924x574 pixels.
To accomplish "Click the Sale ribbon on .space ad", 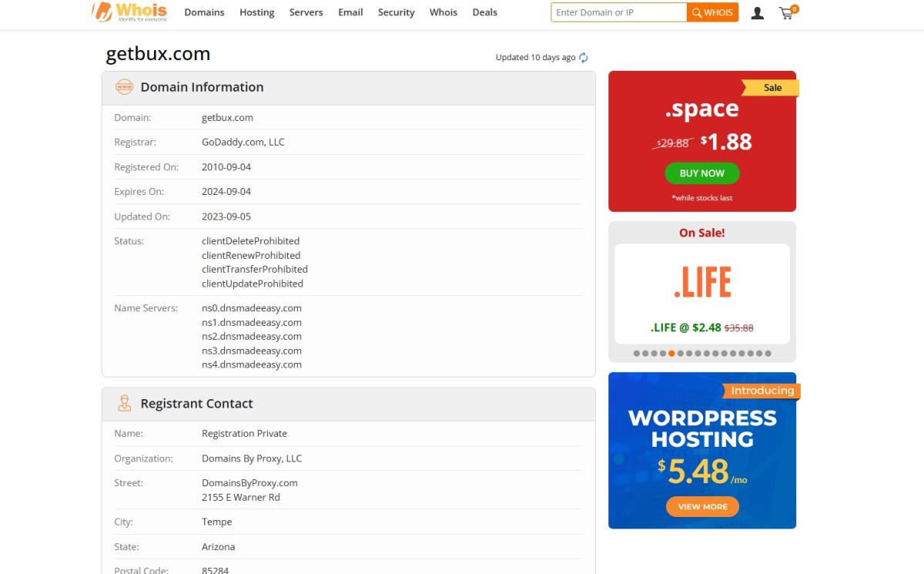I will tap(771, 88).
